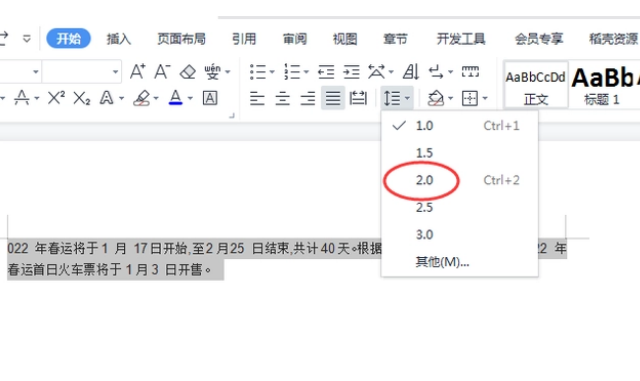Expand shading color dropdown arrow

point(451,98)
